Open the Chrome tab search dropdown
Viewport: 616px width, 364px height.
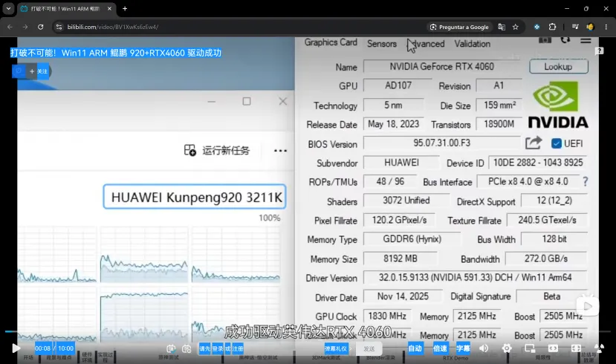click(8, 8)
